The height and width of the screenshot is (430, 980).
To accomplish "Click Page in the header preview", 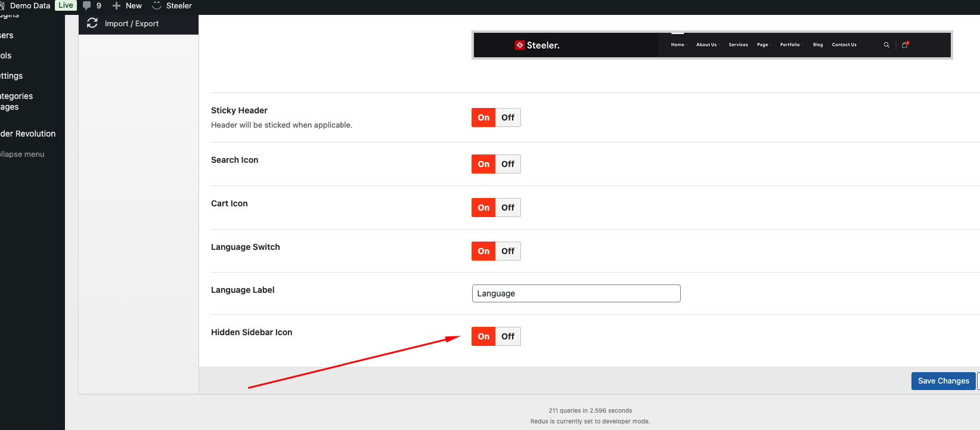I will tap(763, 45).
